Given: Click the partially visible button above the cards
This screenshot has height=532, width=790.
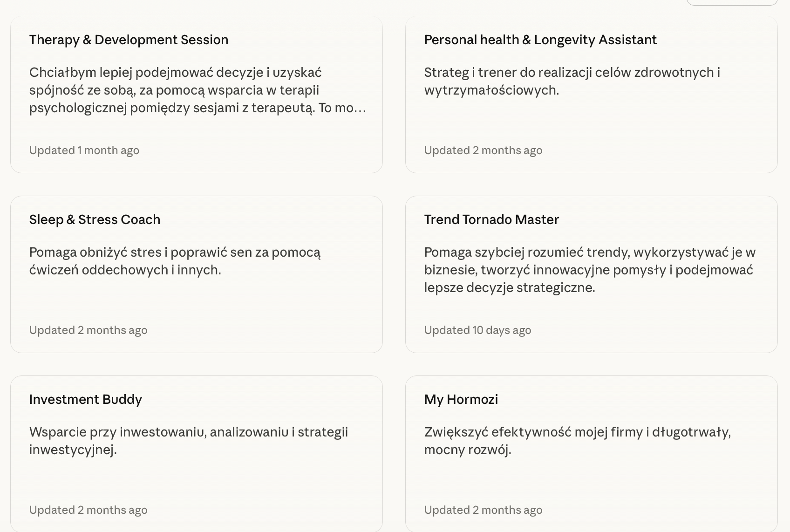Looking at the screenshot, I should click(x=732, y=2).
